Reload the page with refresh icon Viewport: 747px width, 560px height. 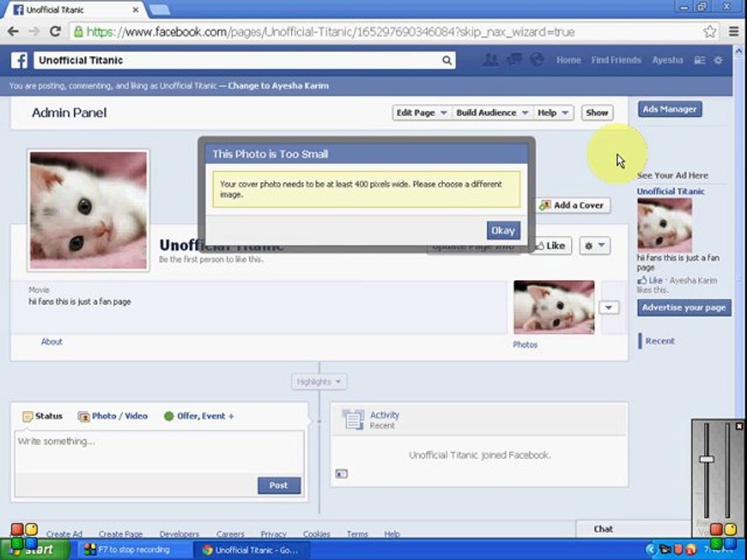coord(55,32)
